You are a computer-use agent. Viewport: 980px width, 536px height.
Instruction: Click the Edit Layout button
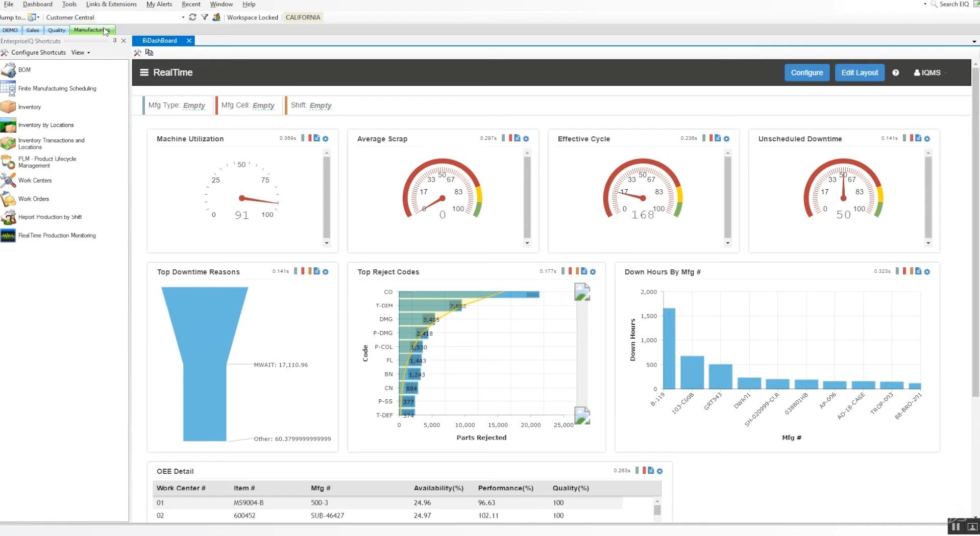[x=860, y=73]
